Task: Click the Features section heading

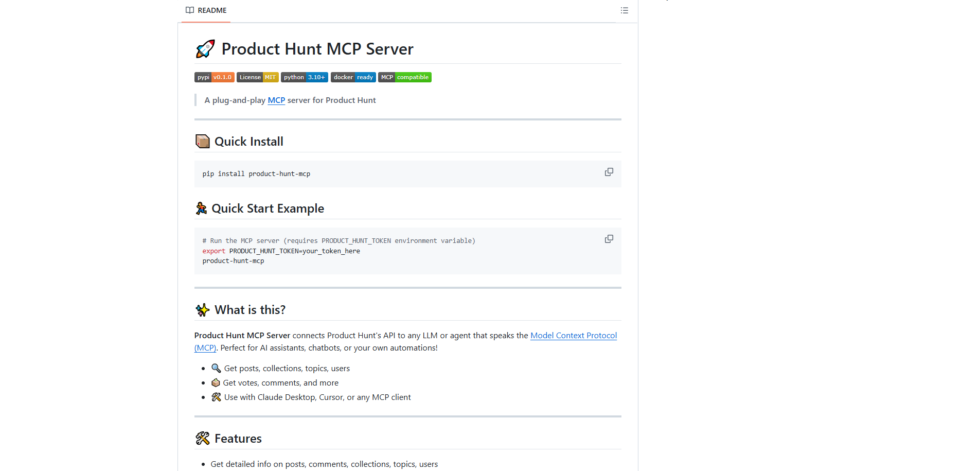Action: pyautogui.click(x=237, y=438)
